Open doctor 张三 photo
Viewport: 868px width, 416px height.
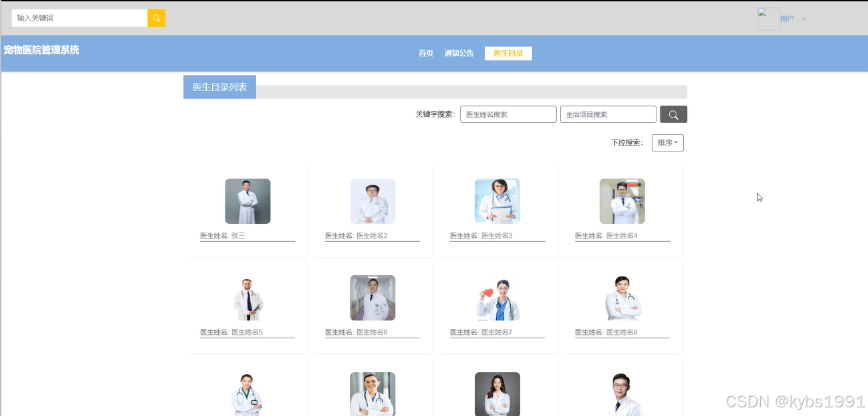pos(247,201)
